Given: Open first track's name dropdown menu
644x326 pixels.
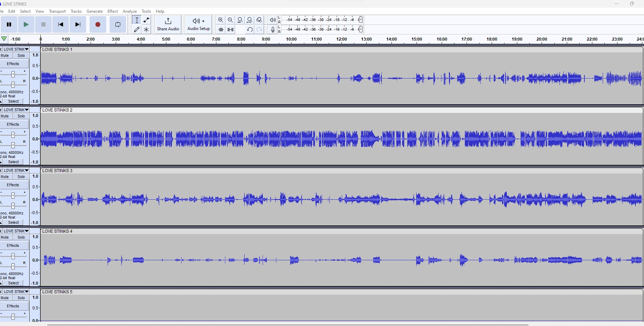Looking at the screenshot, I should [x=16, y=49].
